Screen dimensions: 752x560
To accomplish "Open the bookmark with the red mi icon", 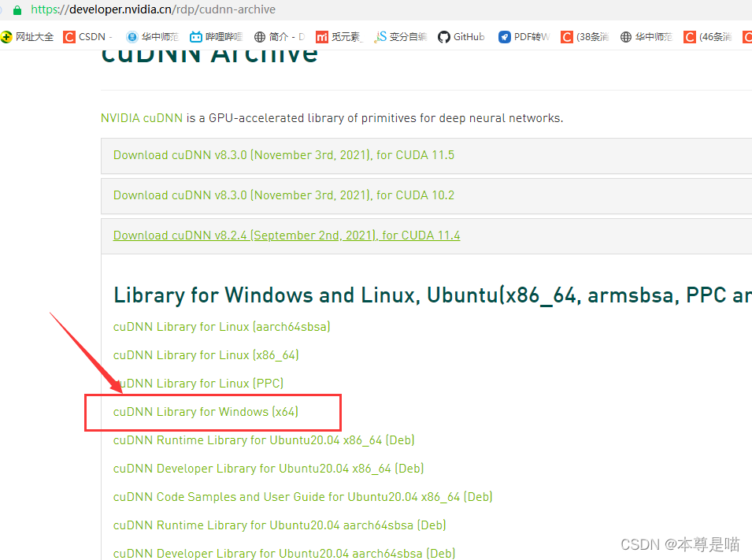I will 339,37.
